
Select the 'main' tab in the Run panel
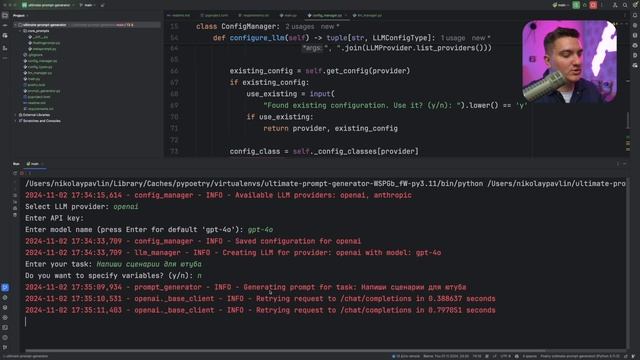(33, 164)
